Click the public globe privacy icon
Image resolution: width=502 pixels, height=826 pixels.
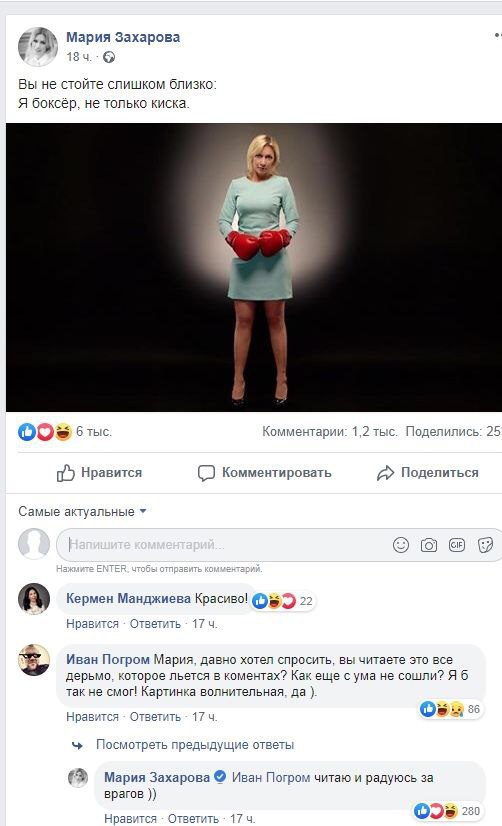click(109, 57)
